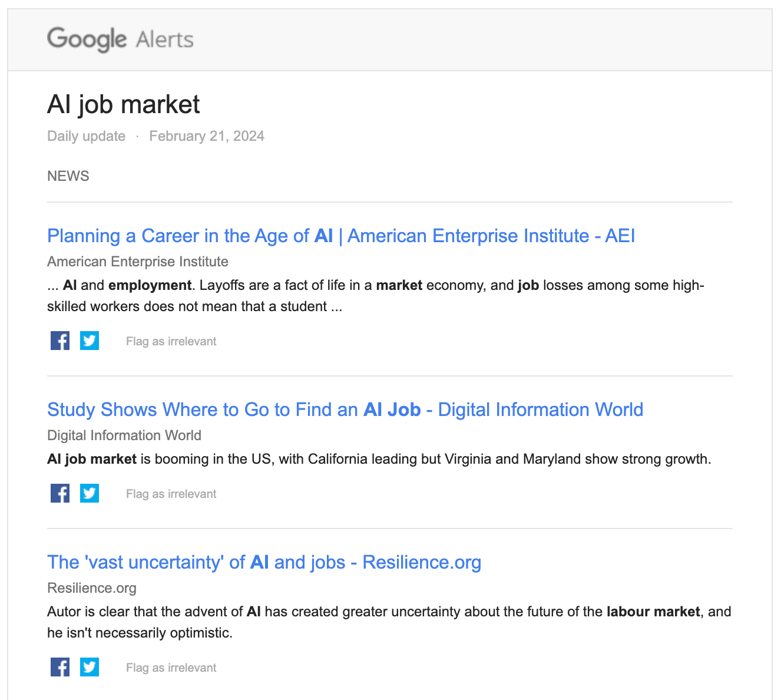Screen dimensions: 781x700
Task: Flag the Digital Information World story as irrelevant
Action: 171,494
